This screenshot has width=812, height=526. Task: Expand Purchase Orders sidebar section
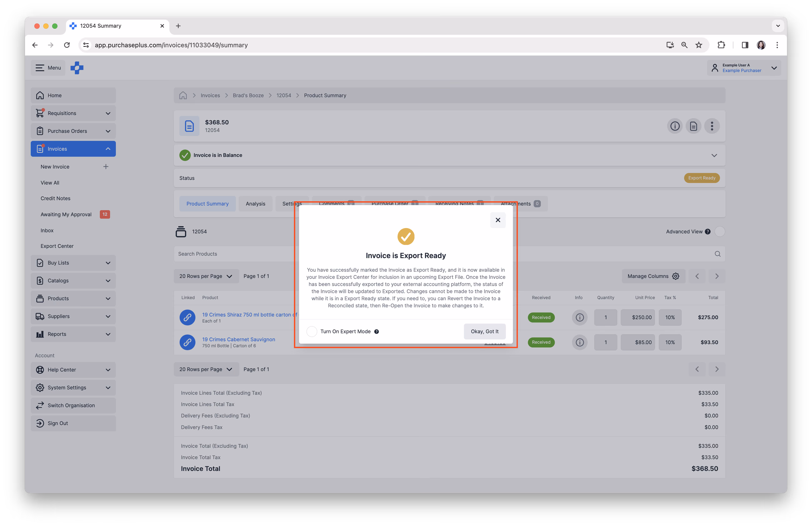pyautogui.click(x=73, y=131)
